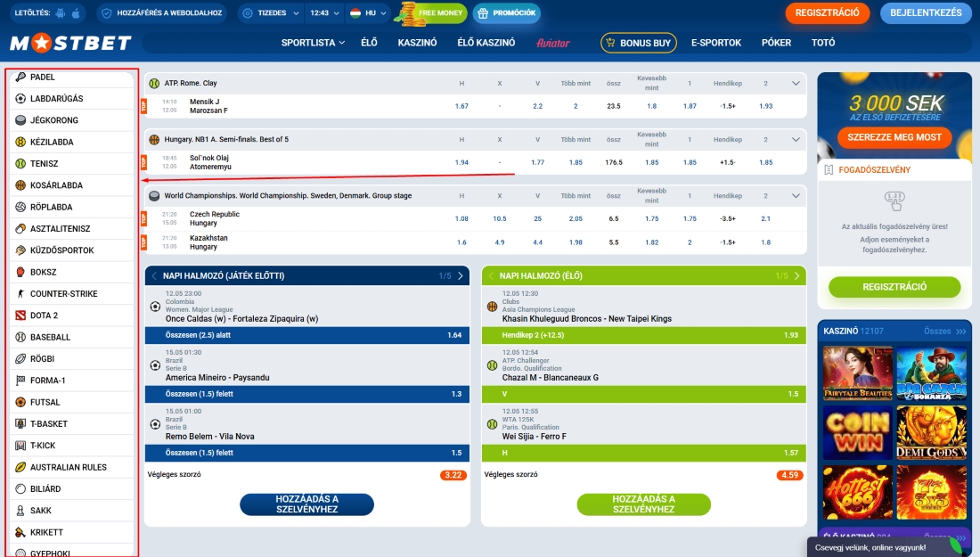Select the Australian Rules icon
This screenshot has width=980, height=557.
click(x=20, y=467)
